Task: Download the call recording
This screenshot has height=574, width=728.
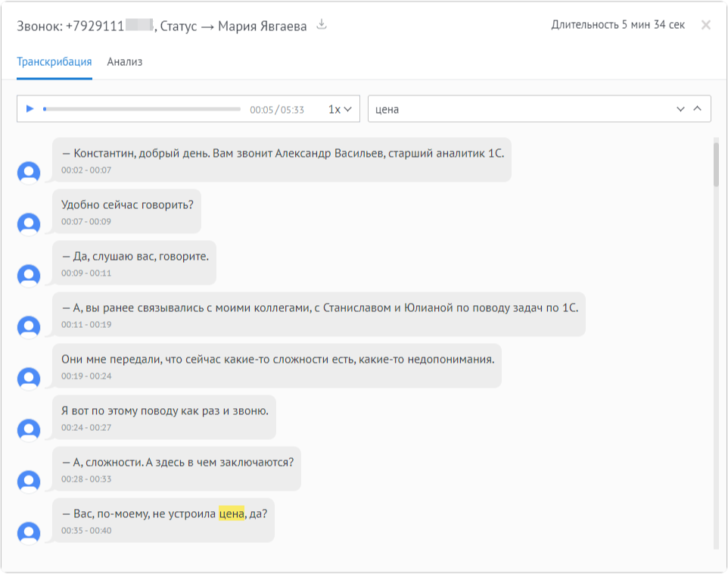Action: pos(322,25)
